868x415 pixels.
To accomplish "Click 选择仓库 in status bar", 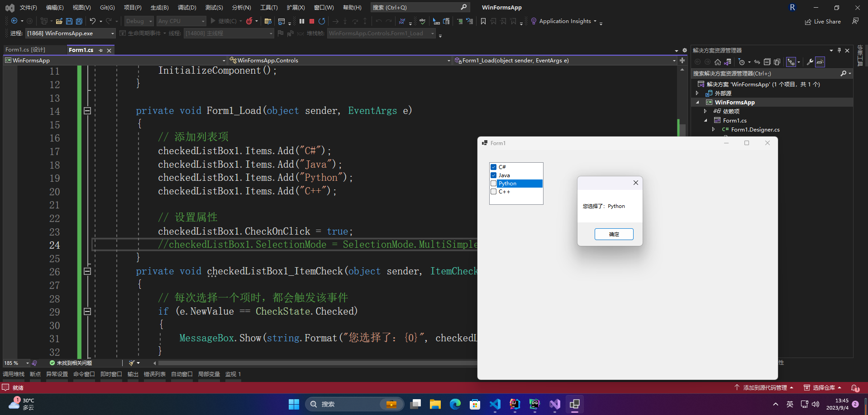I will tap(823, 388).
